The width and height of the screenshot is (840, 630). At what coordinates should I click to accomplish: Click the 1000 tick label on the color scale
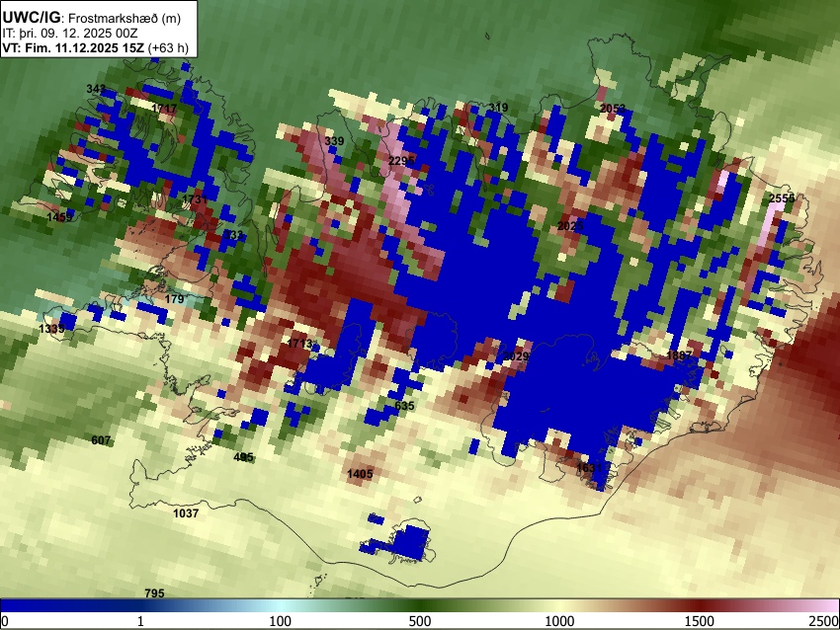pyautogui.click(x=559, y=621)
